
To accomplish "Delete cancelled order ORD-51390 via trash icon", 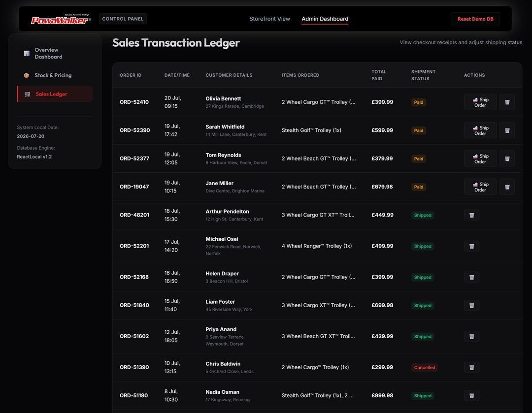I will [471, 367].
